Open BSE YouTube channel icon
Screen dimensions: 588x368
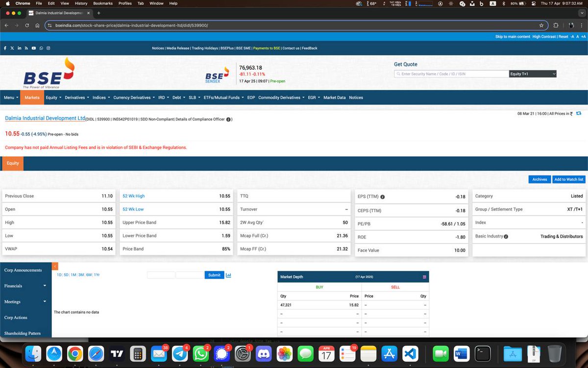click(x=34, y=48)
